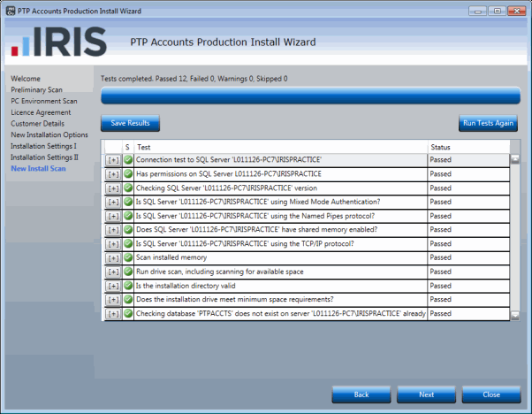Expand the Connection test to SQL Server row
This screenshot has width=532, height=414.
tap(113, 160)
